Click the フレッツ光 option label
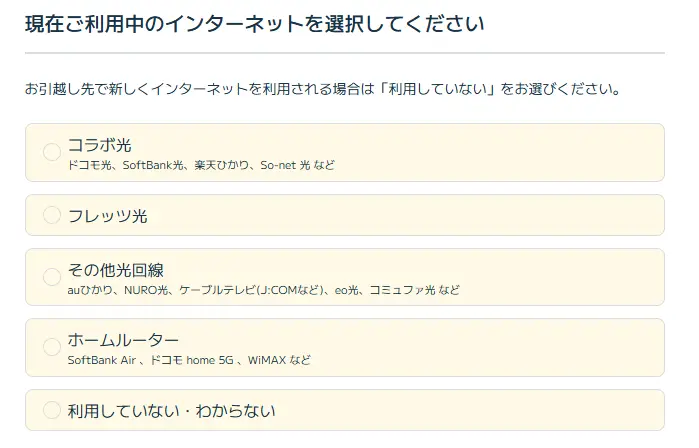699x448 pixels. [107, 215]
